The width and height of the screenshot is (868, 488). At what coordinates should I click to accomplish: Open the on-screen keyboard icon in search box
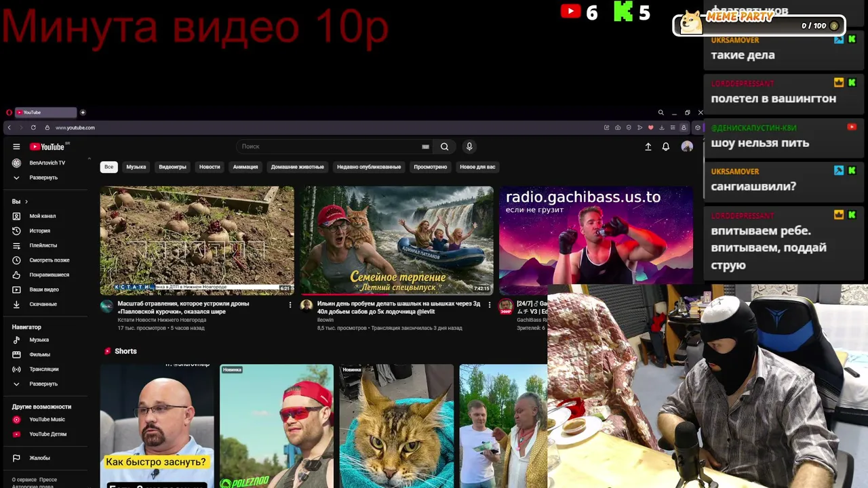[425, 146]
